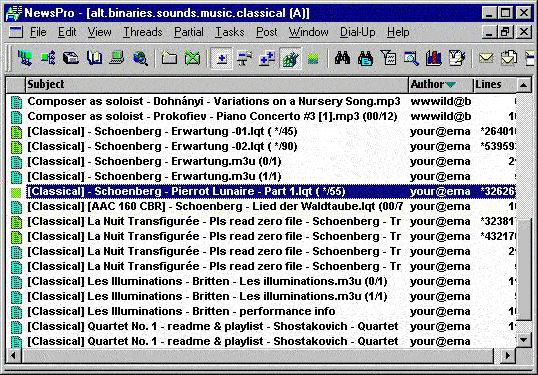This screenshot has height=375, width=538.
Task: Click the horizontal scrollbar left arrow
Action: tap(14, 355)
